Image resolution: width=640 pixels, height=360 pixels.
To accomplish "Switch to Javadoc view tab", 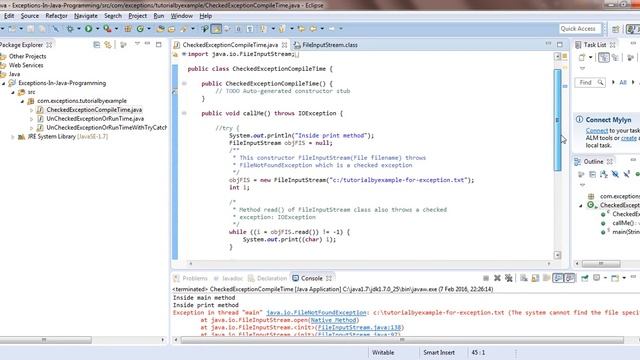I will 229,278.
